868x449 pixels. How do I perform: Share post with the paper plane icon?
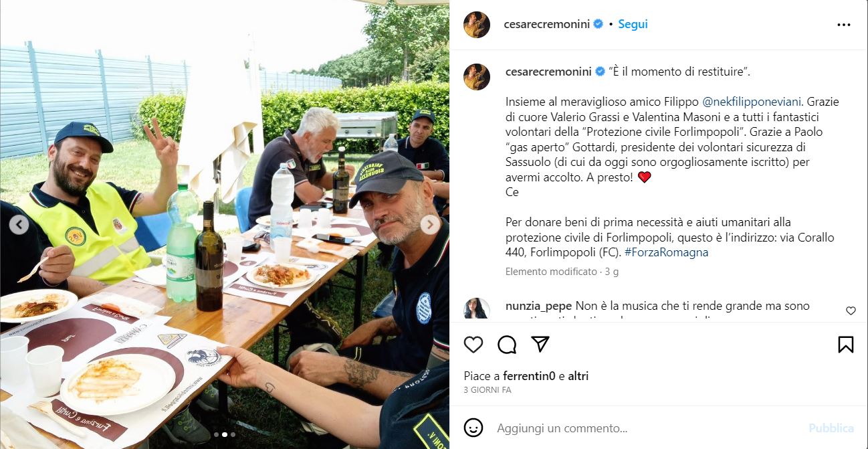(540, 344)
